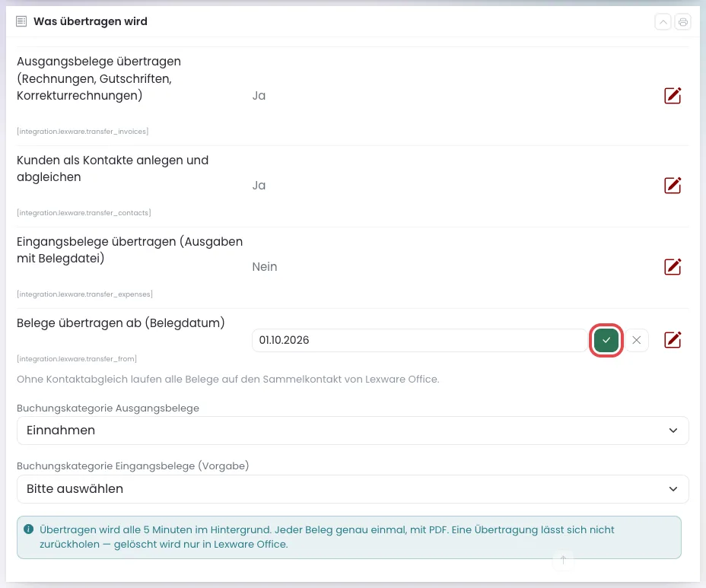Click the Ausgangsbelege übertragen label
Viewport: 706px width, 588px height.
pos(99,78)
